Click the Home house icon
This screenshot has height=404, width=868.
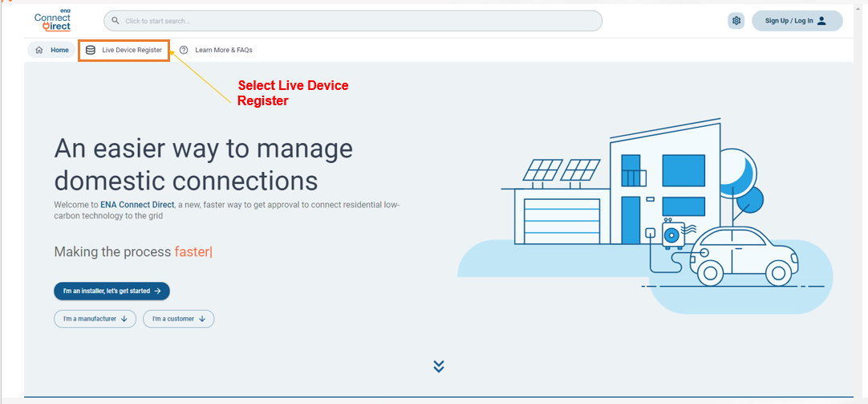pos(39,50)
